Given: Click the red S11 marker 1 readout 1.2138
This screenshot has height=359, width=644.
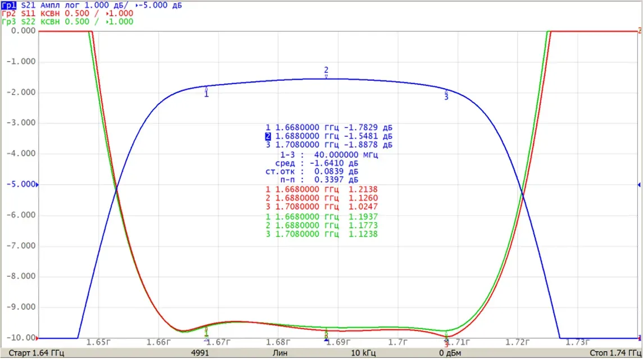Looking at the screenshot, I should (363, 190).
